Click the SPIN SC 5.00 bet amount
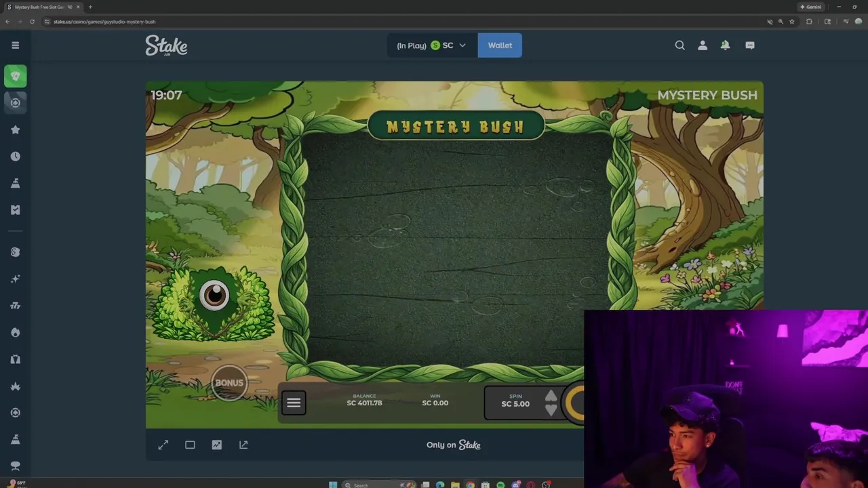The height and width of the screenshot is (488, 868). click(515, 401)
